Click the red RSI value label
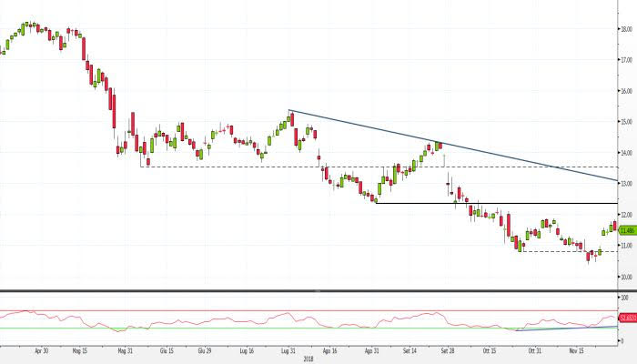Screen dimensions: 637x364 [x=627, y=317]
